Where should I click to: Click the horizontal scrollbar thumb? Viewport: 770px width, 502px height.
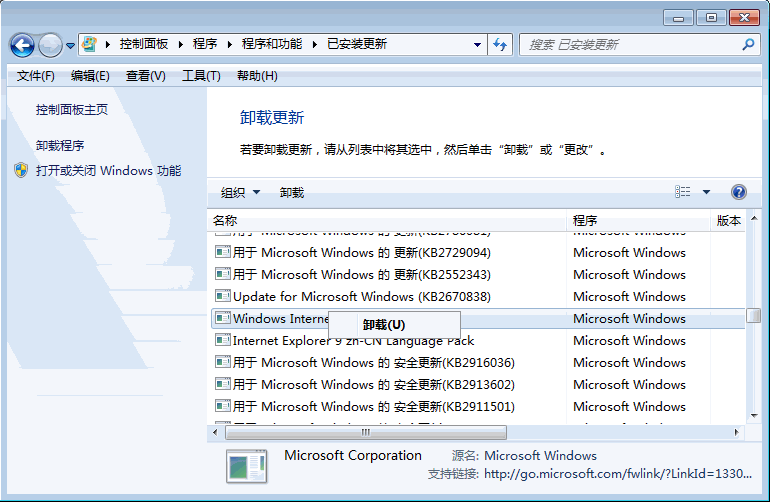366,433
